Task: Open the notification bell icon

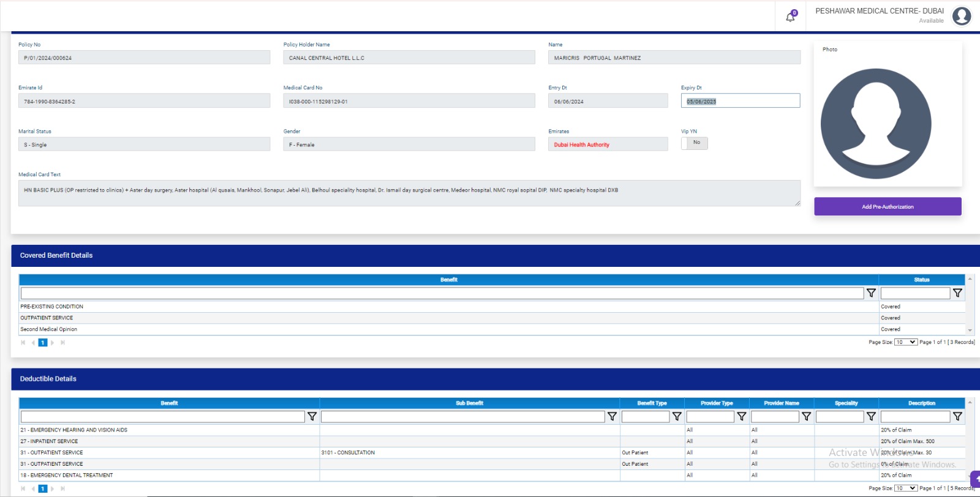Action: pos(790,17)
